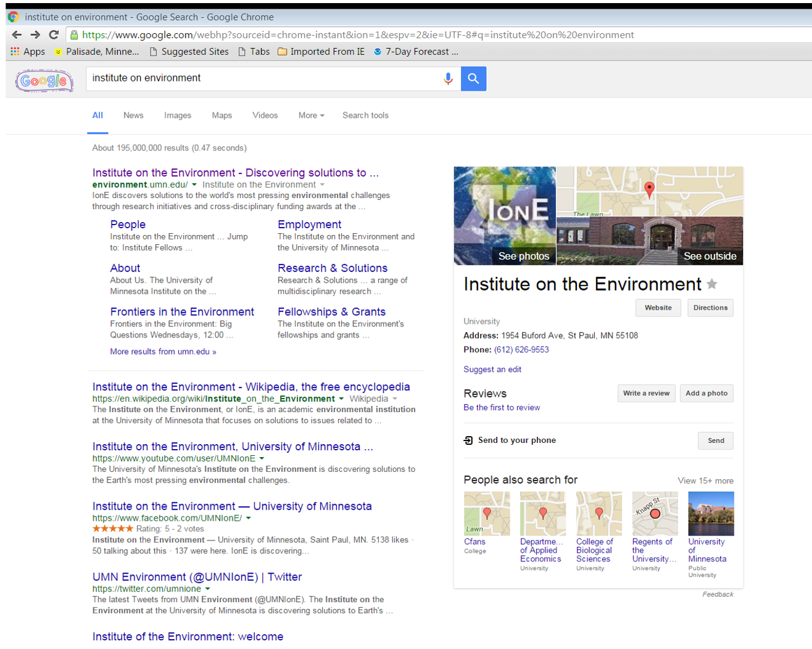Open Frontiers in the Environment sitelink
812x649 pixels.
point(182,312)
